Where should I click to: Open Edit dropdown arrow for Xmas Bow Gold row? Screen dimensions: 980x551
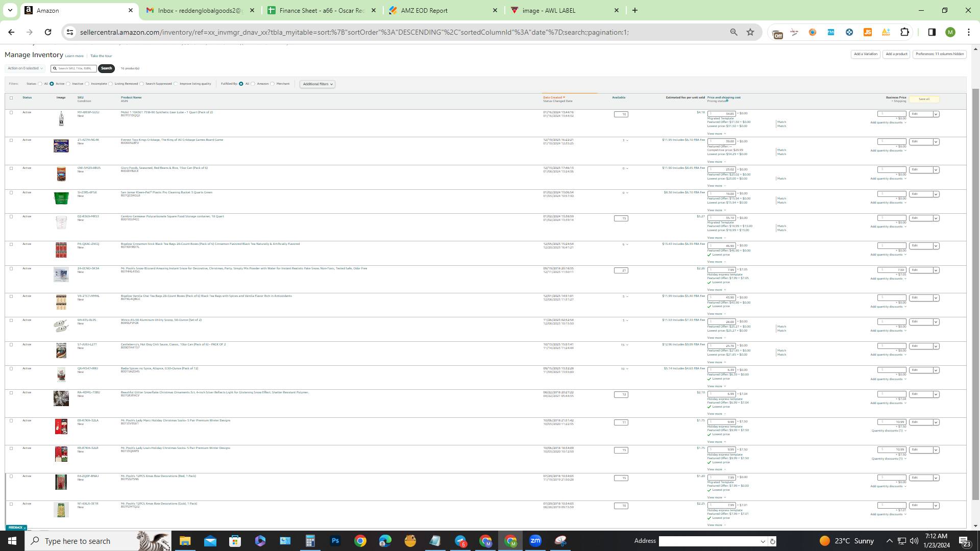[x=936, y=506]
